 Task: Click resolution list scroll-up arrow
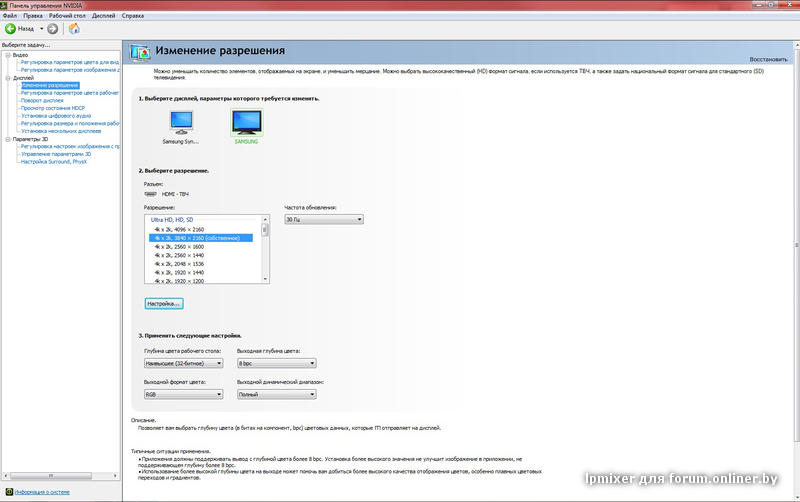pos(265,219)
